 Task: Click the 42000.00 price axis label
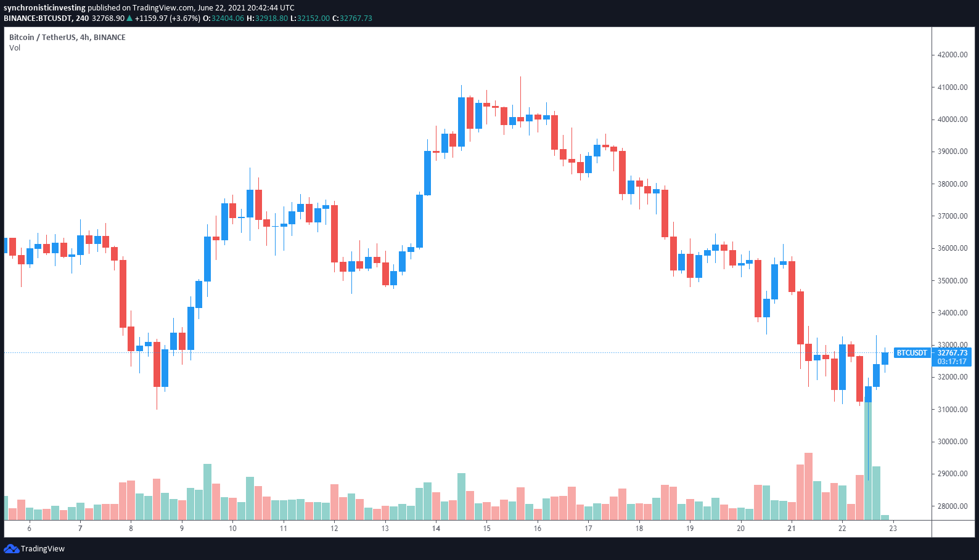tap(952, 55)
